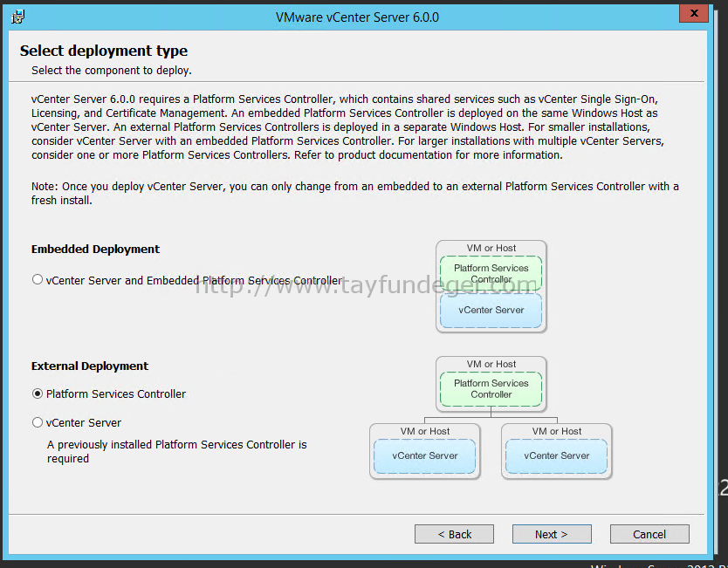Close the VMware vCenter Server installer window
The image size is (728, 568).
(694, 13)
